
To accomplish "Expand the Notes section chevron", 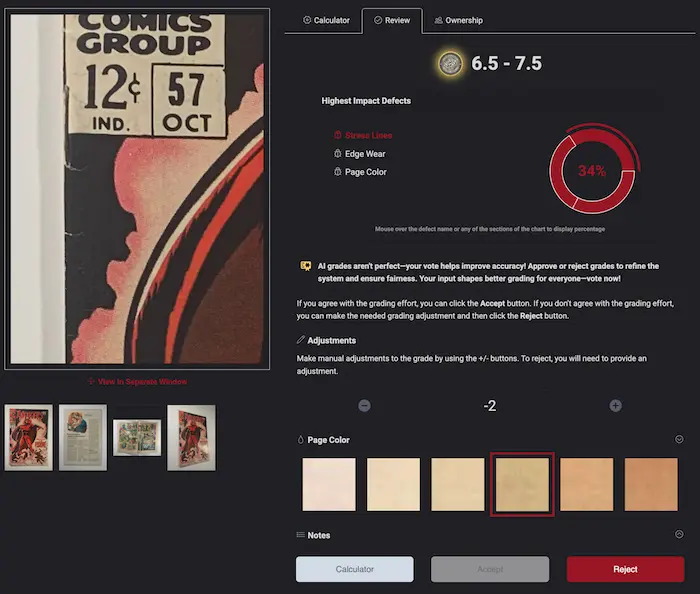I will pyautogui.click(x=679, y=534).
